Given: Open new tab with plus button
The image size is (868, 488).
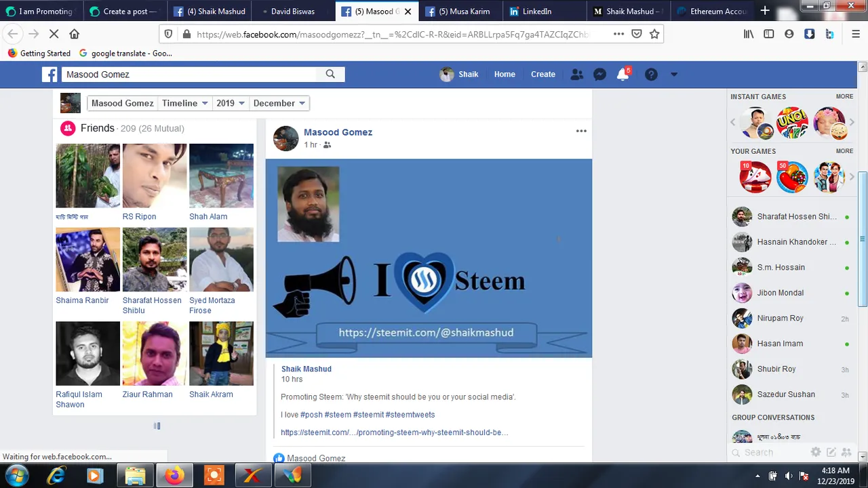Looking at the screenshot, I should [765, 11].
